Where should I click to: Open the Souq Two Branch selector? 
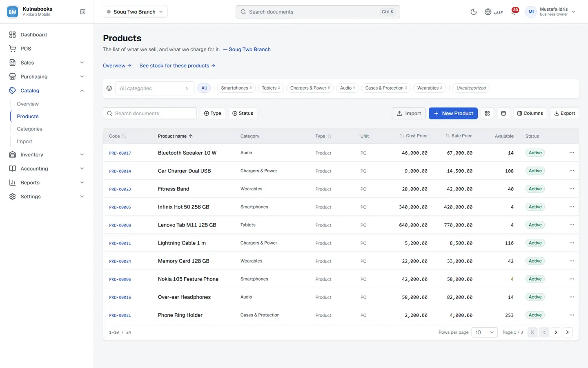pos(135,12)
